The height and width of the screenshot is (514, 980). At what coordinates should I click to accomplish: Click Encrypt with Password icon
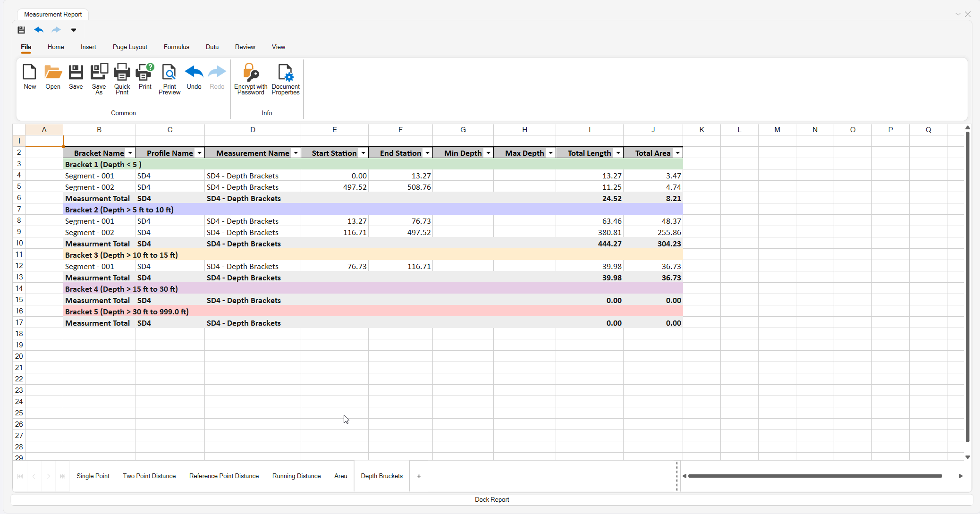251,73
